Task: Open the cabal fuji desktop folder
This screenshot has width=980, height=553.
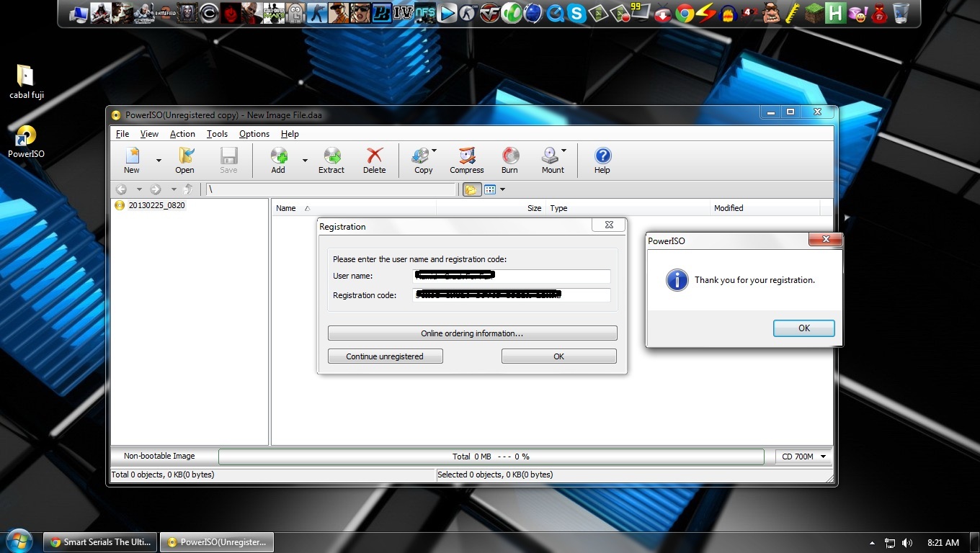Action: [x=27, y=82]
